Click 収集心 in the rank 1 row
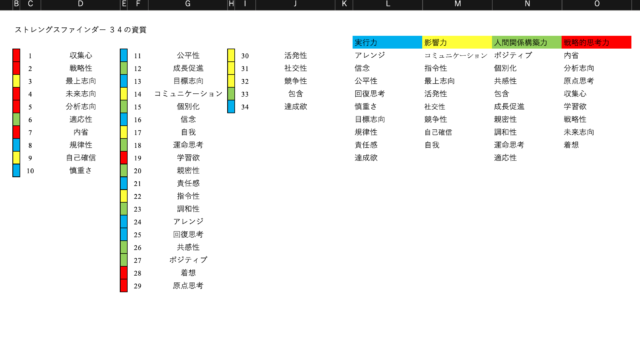Image resolution: width=640 pixels, height=360 pixels. pos(81,56)
